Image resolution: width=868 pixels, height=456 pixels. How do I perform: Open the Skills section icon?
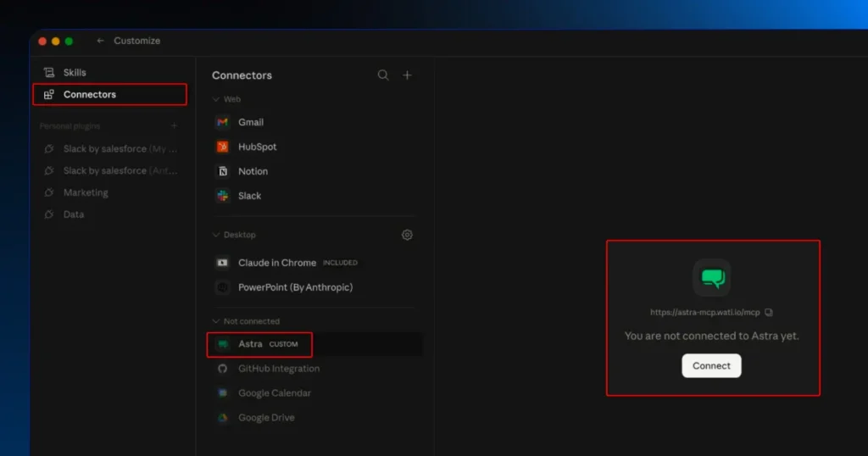coord(49,73)
